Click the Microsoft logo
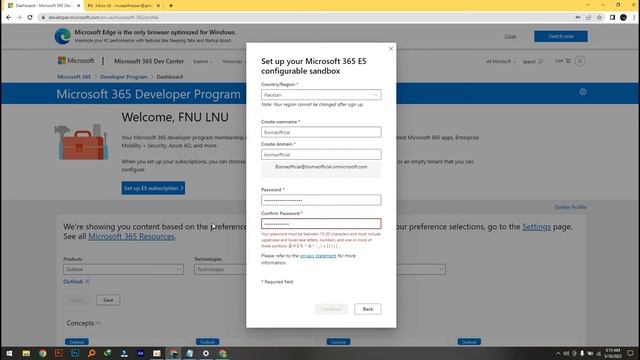The image size is (640, 360). [x=76, y=61]
